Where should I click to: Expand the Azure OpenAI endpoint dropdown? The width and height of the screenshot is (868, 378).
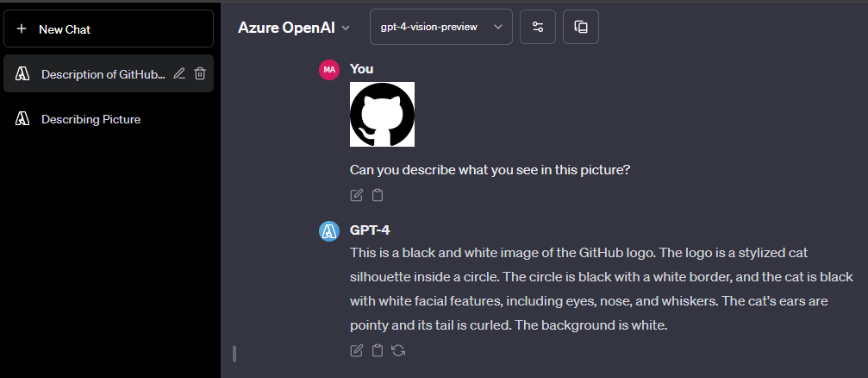pyautogui.click(x=294, y=28)
